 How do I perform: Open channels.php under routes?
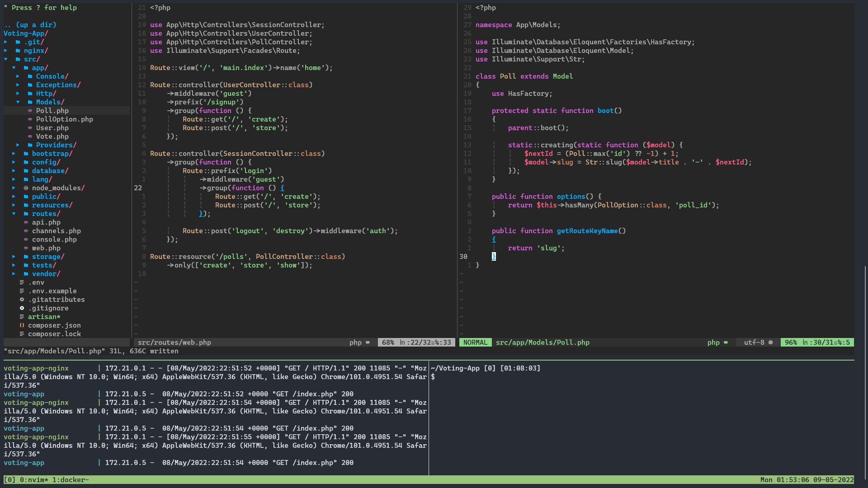click(56, 231)
